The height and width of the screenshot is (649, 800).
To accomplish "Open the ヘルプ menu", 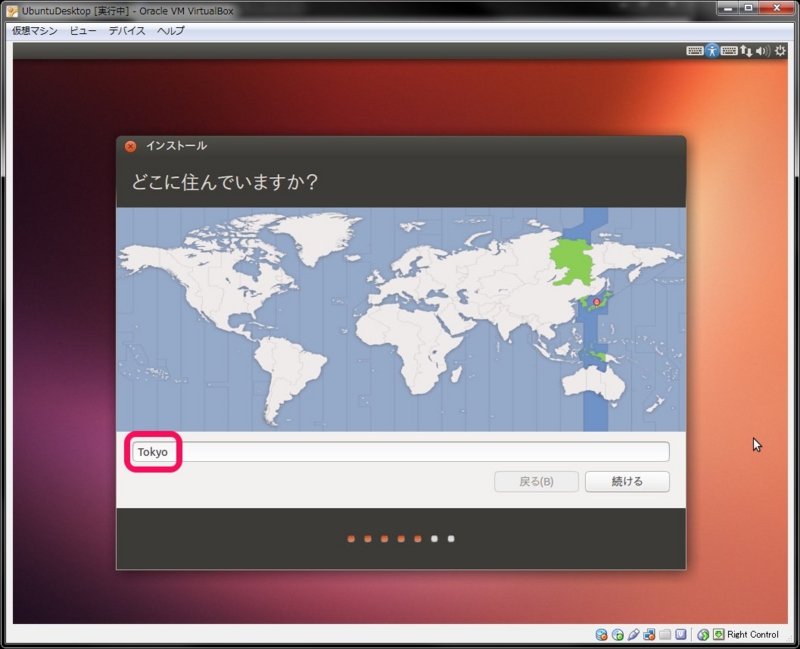I will click(x=171, y=31).
